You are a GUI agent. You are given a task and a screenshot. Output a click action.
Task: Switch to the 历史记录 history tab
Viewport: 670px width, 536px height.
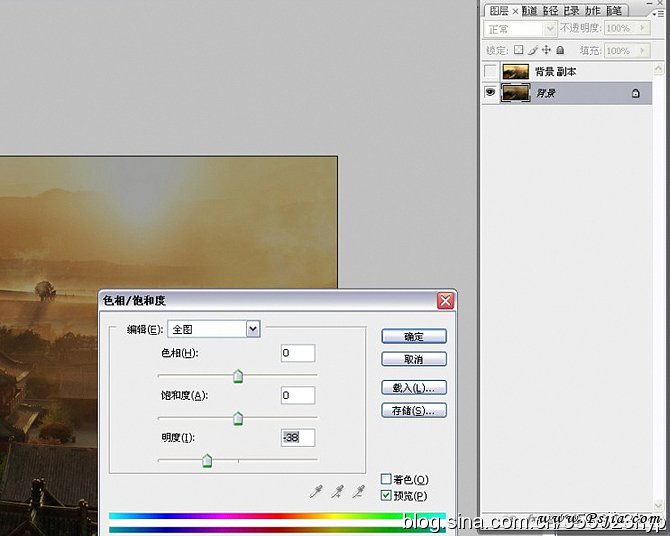(x=572, y=11)
